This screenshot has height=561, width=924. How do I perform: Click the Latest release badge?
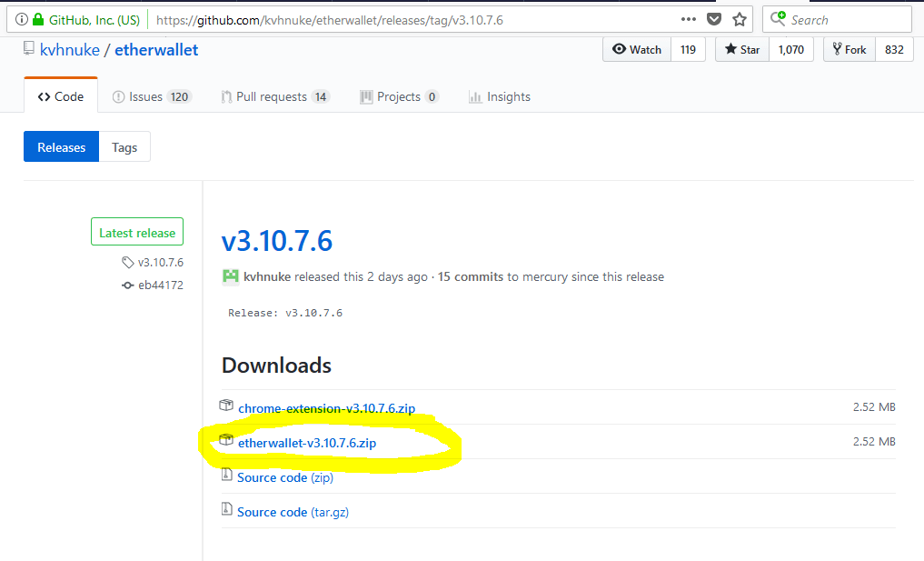[137, 232]
